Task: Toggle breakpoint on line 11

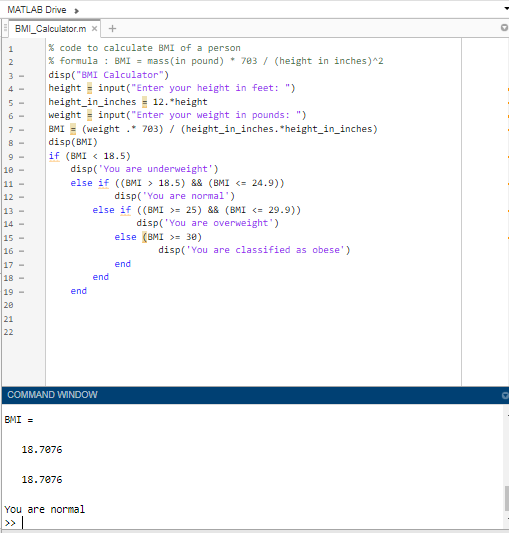Action: tap(21, 184)
